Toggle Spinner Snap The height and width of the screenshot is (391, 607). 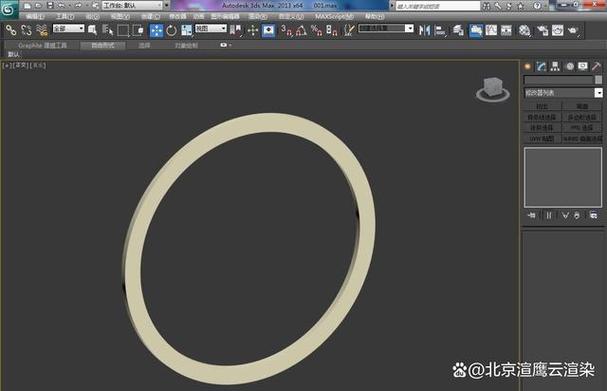(332, 30)
